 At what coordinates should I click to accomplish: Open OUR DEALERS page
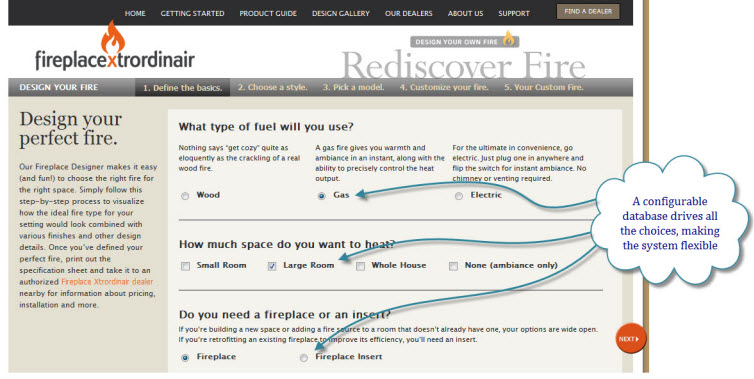pos(409,13)
